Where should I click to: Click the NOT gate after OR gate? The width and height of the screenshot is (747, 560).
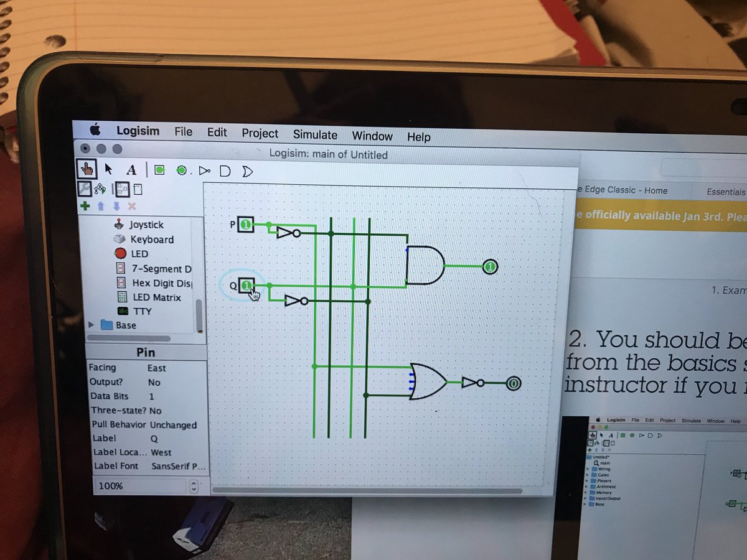pyautogui.click(x=473, y=383)
